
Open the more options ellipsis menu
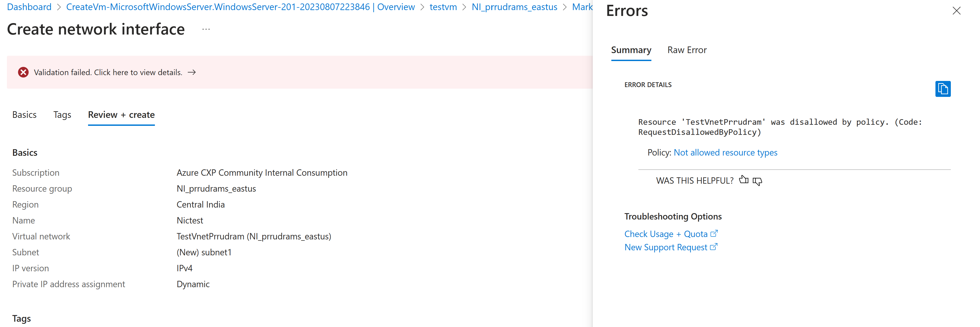pos(206,29)
